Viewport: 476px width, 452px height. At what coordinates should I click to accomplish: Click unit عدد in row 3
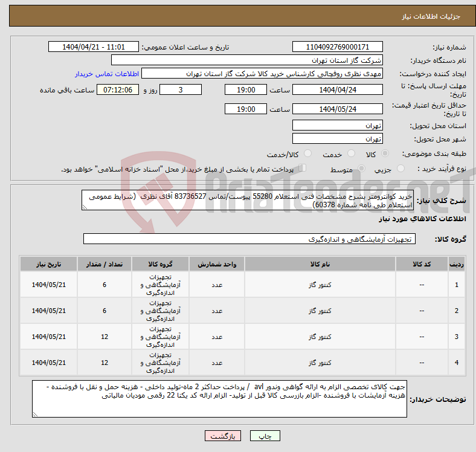pos(217,337)
